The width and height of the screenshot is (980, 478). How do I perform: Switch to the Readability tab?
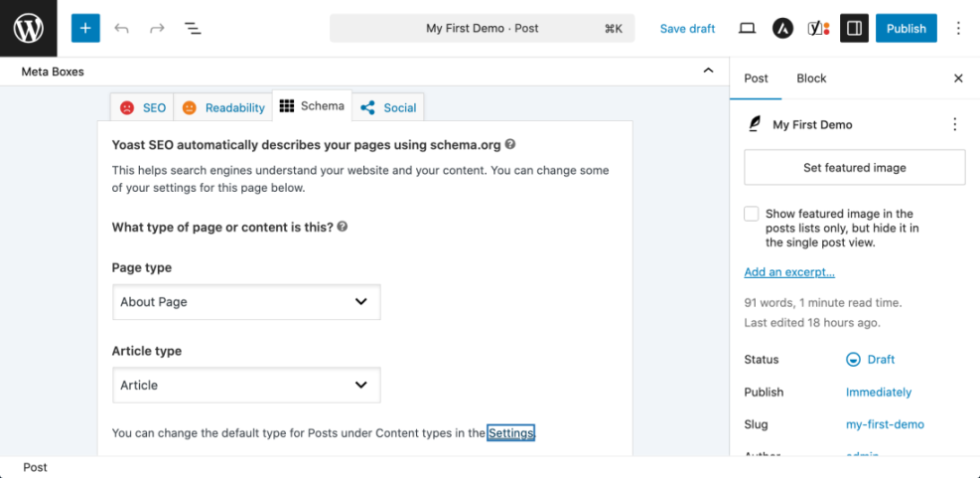(223, 107)
